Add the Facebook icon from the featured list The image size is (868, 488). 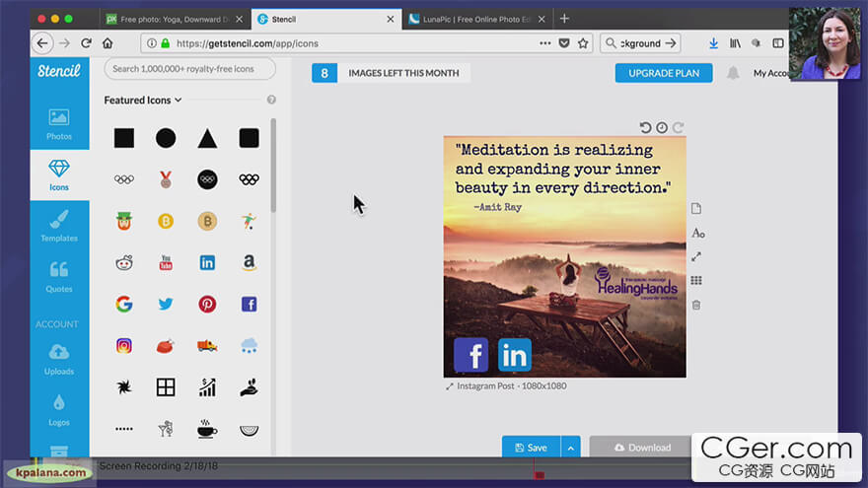[x=250, y=305]
